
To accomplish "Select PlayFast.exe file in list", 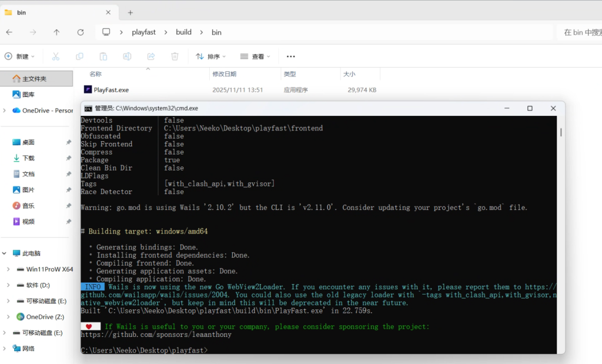I will click(x=111, y=90).
